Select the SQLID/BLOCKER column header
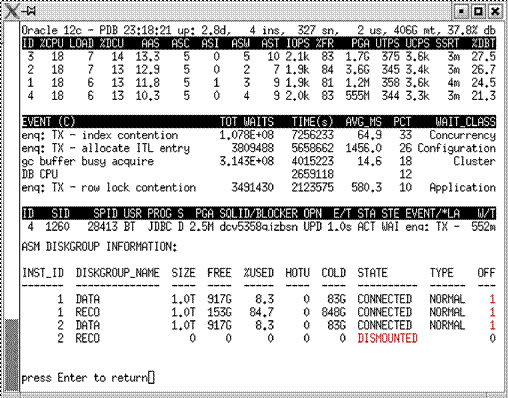Viewport: 508px width, 398px height. (x=258, y=213)
